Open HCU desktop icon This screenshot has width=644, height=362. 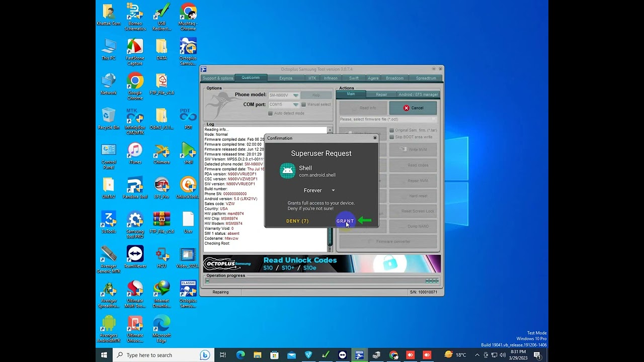[x=162, y=257]
